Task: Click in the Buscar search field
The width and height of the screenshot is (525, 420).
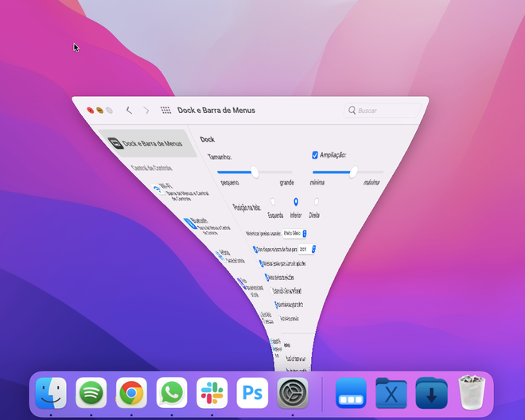Action: [x=382, y=111]
